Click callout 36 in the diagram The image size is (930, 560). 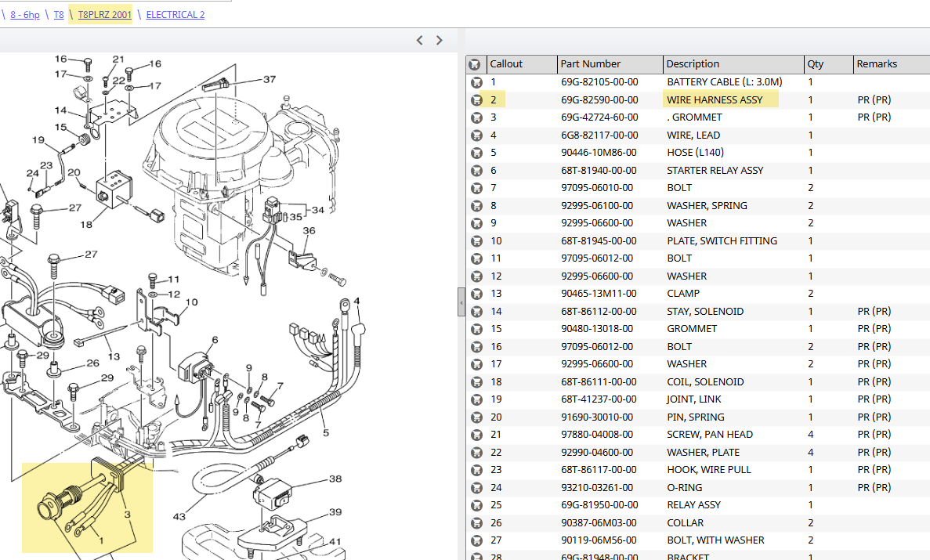pyautogui.click(x=309, y=231)
